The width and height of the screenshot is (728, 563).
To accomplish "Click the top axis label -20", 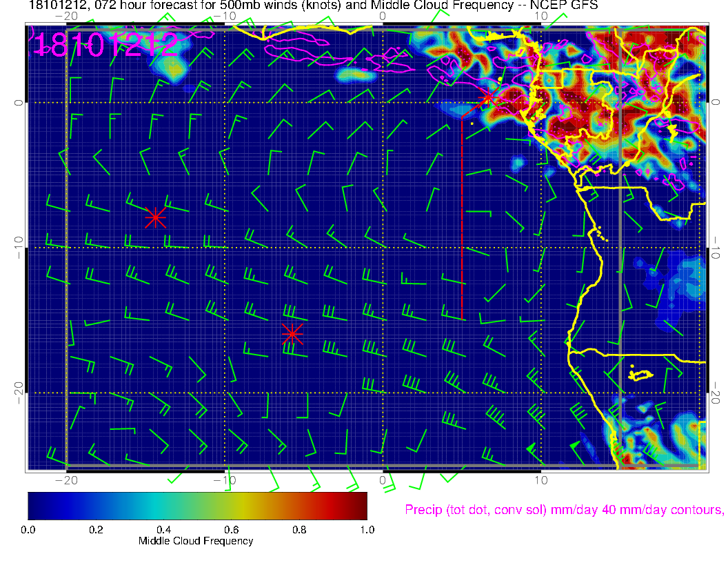I will (x=66, y=17).
